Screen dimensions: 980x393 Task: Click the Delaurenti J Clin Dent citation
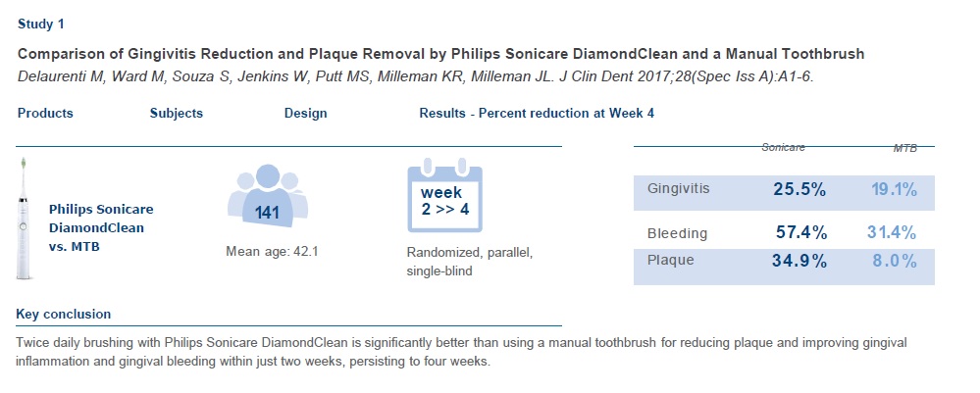point(430,75)
